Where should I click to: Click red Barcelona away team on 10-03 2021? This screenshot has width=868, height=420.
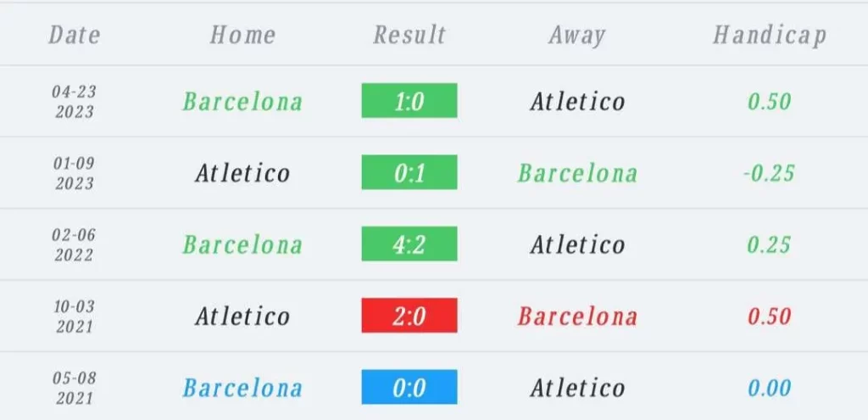click(x=577, y=316)
